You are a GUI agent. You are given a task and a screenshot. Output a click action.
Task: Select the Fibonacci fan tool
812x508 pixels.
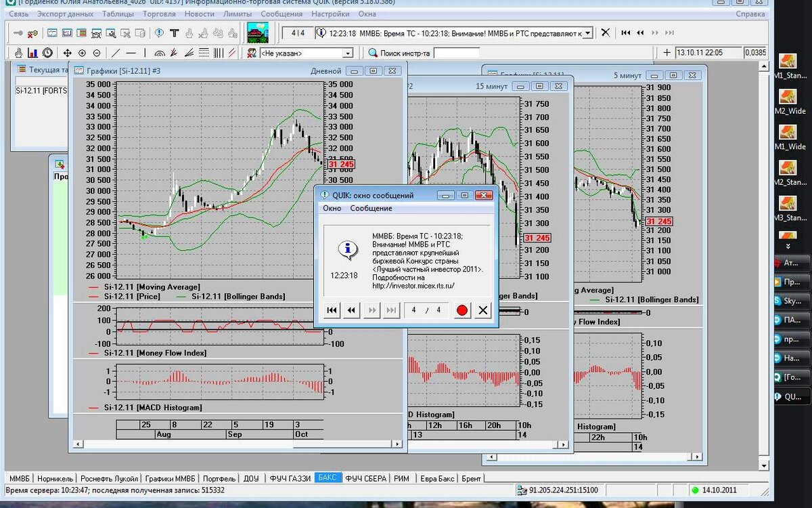(x=174, y=53)
